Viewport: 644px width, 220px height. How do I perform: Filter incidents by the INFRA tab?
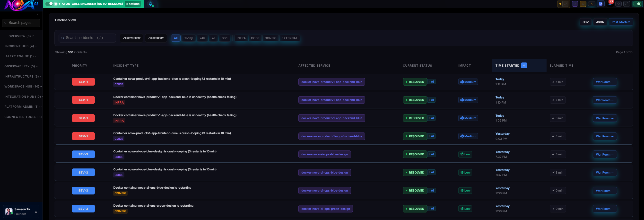(241, 38)
